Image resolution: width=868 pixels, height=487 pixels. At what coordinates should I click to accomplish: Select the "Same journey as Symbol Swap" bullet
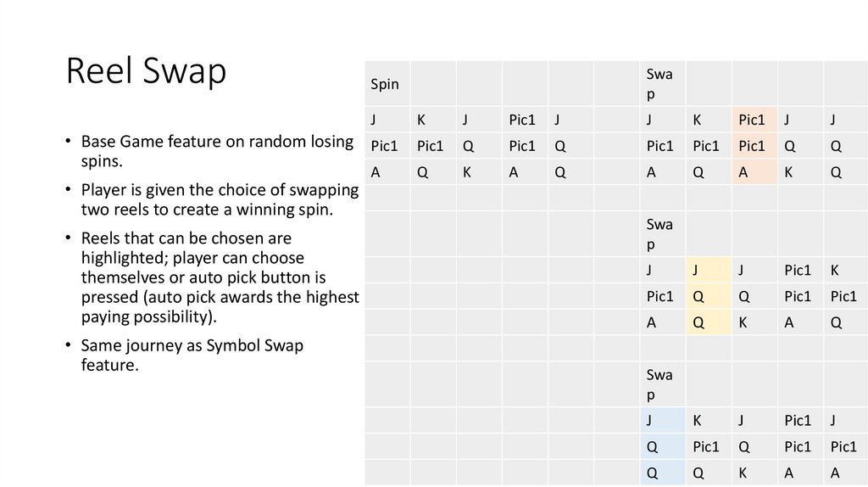192,355
